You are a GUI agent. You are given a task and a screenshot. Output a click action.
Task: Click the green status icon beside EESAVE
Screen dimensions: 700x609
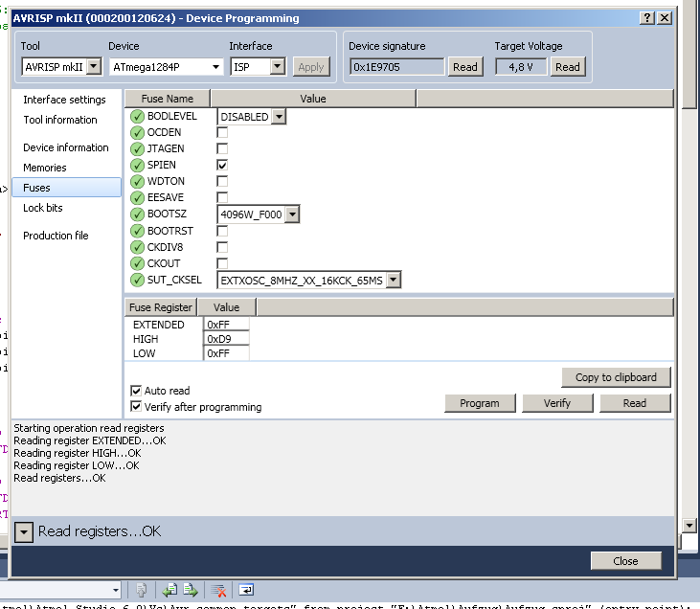pyautogui.click(x=137, y=198)
